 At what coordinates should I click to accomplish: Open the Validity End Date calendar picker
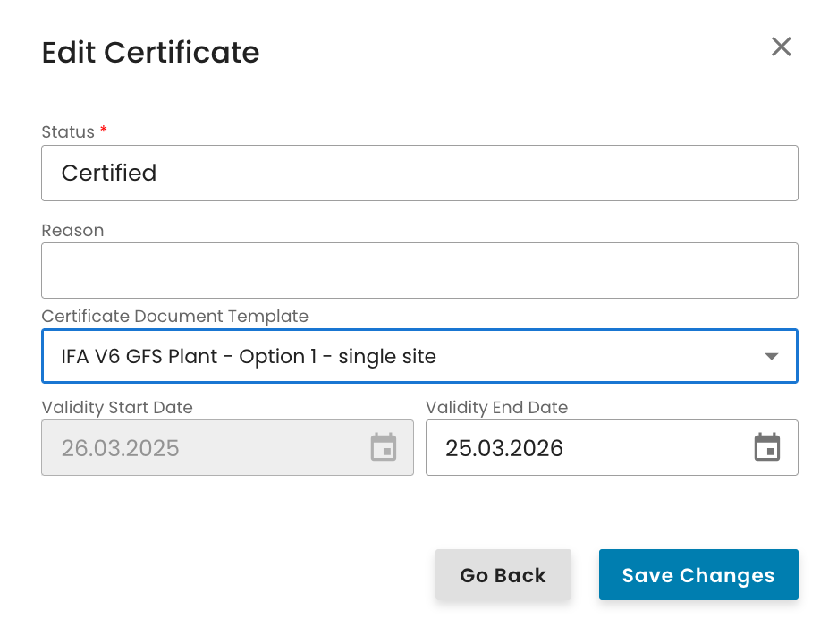point(766,447)
